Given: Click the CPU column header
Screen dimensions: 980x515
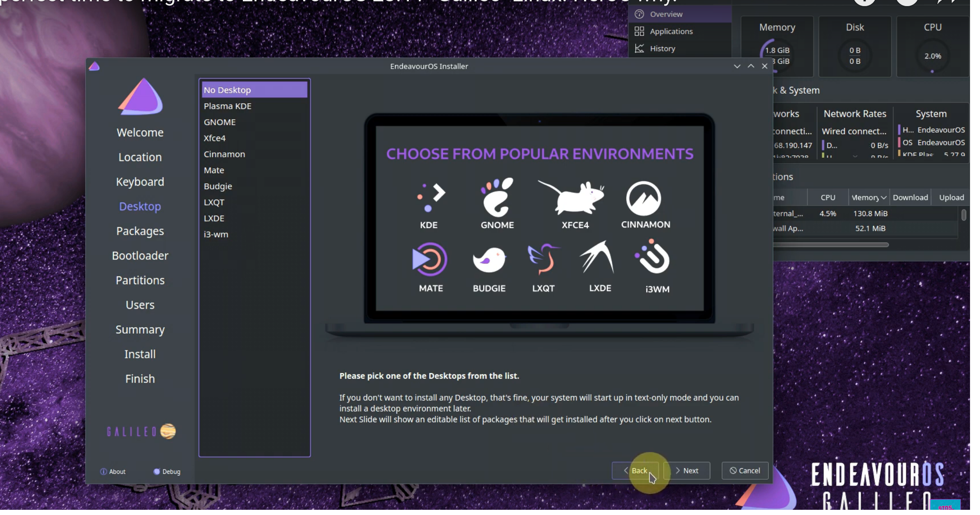Looking at the screenshot, I should click(x=827, y=197).
